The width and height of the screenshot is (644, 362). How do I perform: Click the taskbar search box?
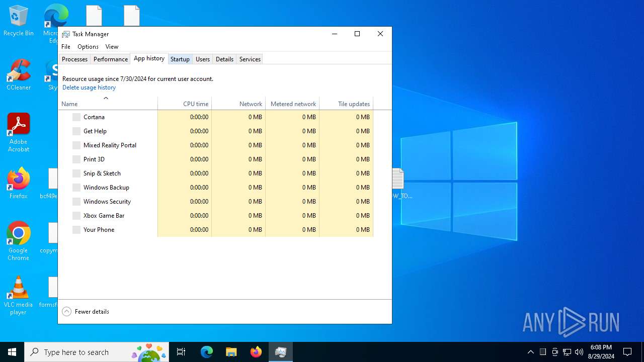pyautogui.click(x=97, y=352)
